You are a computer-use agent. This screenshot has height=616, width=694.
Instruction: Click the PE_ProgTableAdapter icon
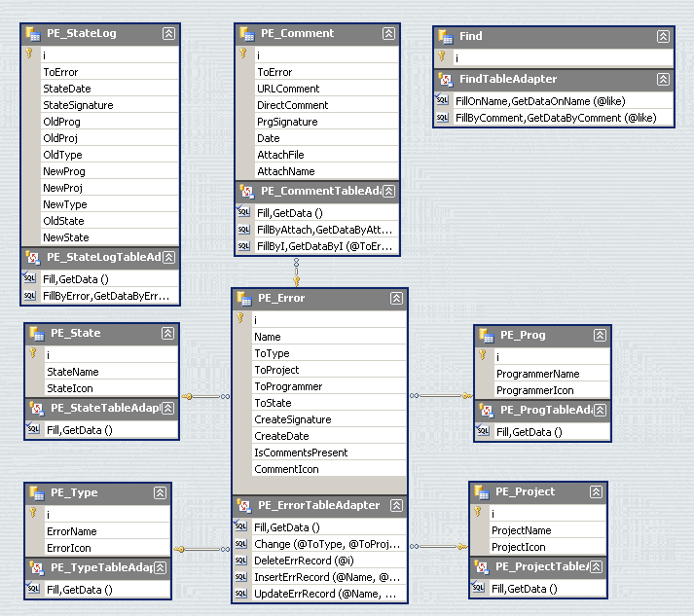(487, 411)
